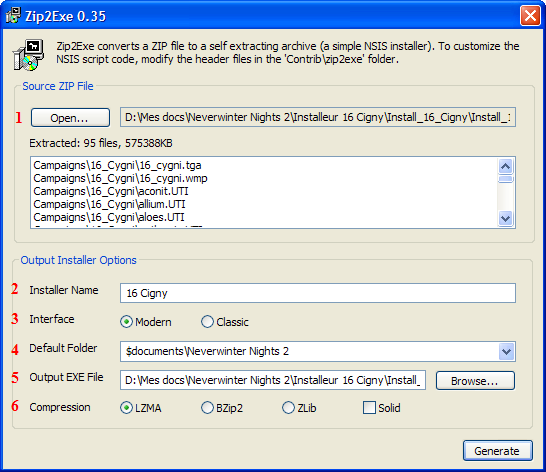Click the Installer Name text field
Viewport: 546px width, 472px height.
pos(318,293)
